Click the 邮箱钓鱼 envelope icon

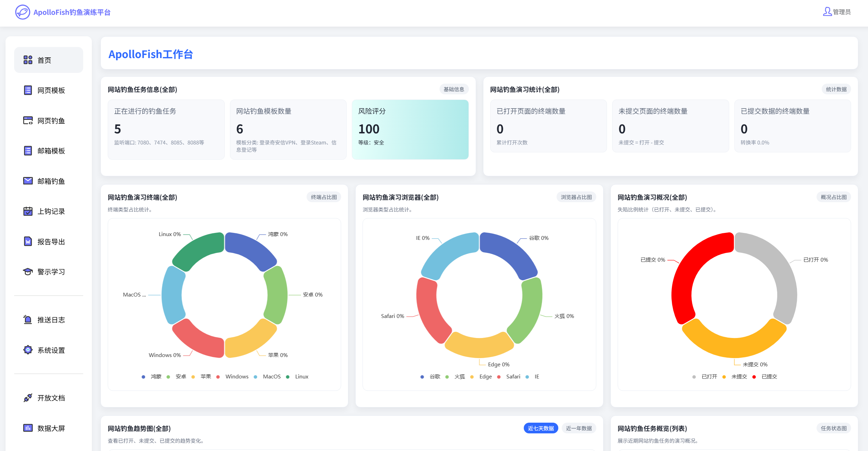pos(28,181)
